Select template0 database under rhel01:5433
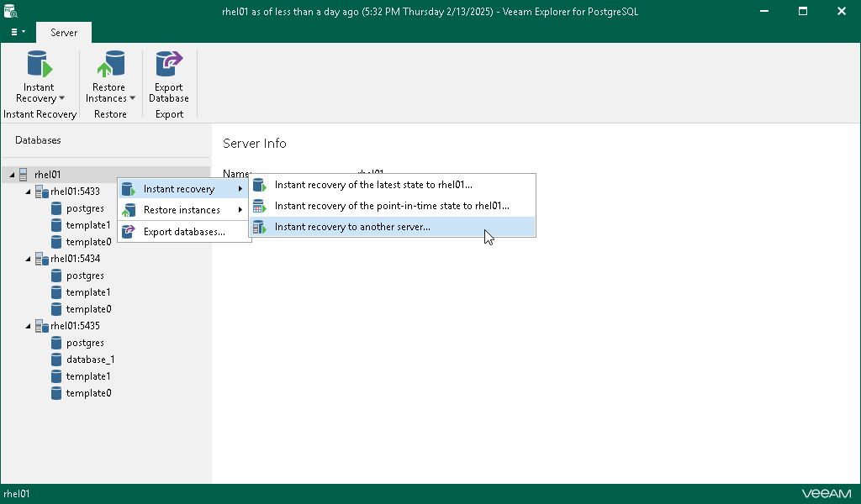The width and height of the screenshot is (861, 504). (x=88, y=242)
